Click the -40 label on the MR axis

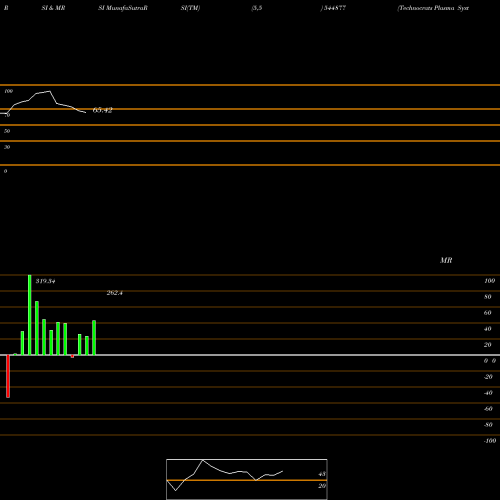[x=488, y=393]
